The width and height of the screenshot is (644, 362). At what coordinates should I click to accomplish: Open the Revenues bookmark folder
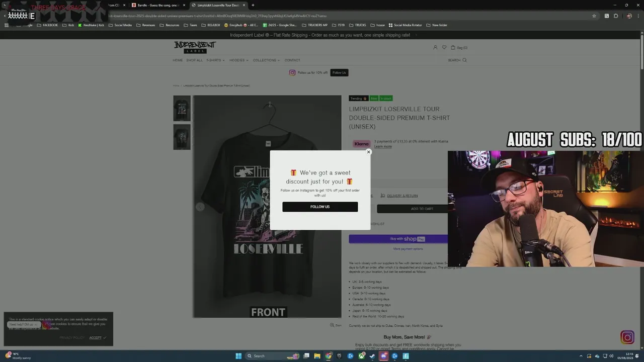click(146, 25)
